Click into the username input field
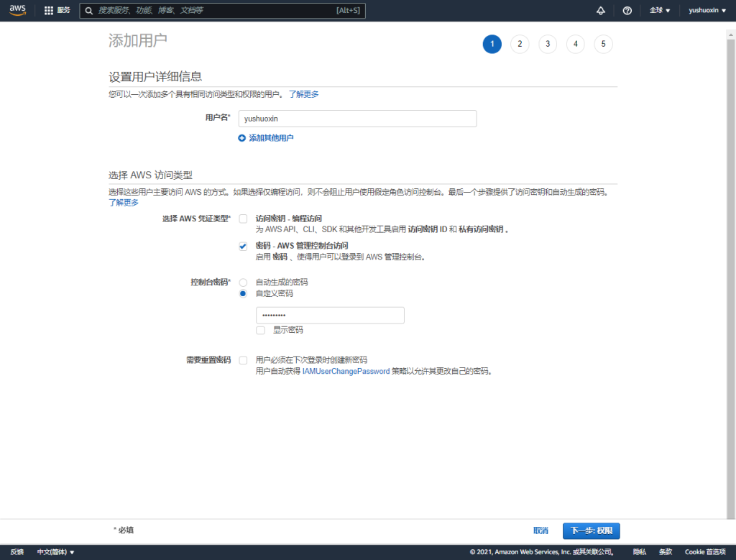 pos(357,119)
